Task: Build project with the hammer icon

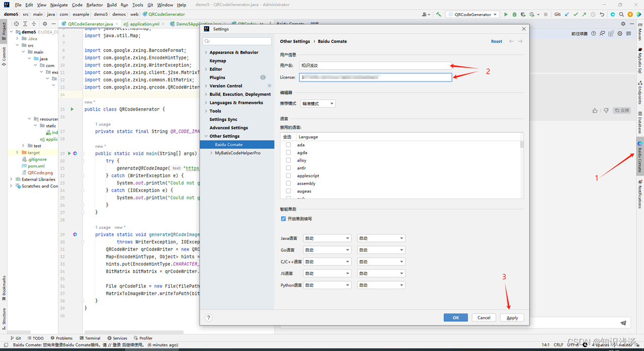Action: point(439,15)
